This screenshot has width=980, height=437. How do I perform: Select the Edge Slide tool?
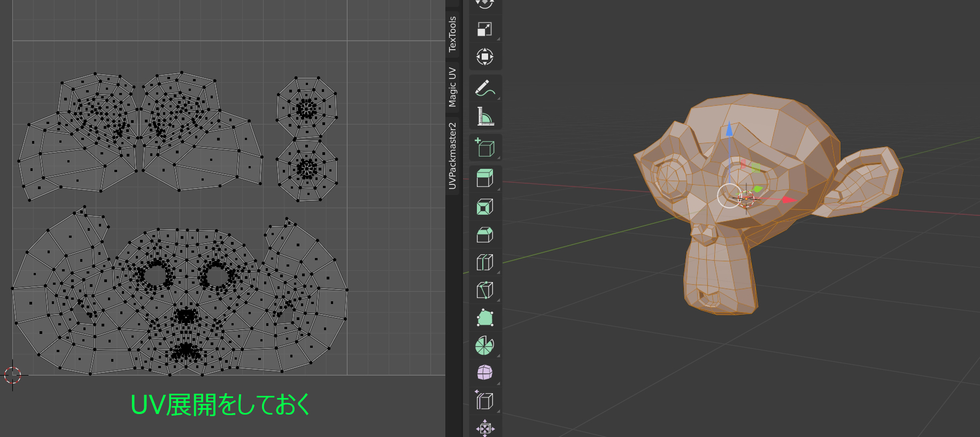tap(485, 401)
